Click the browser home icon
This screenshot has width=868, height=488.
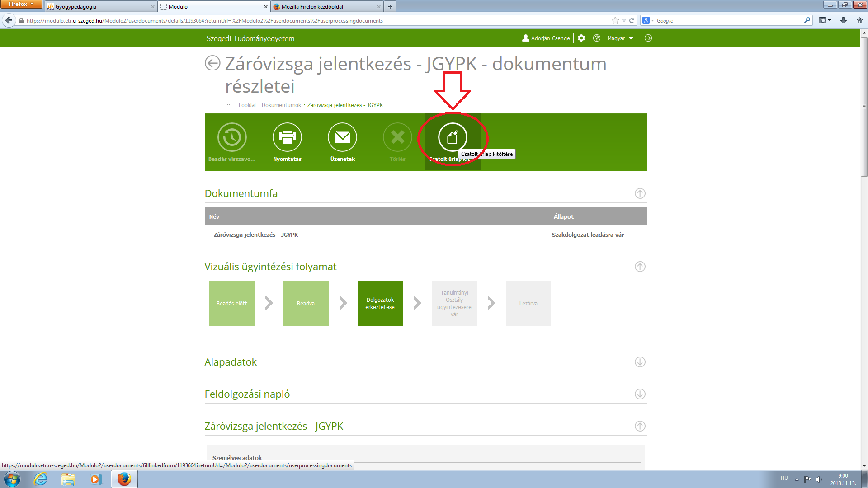click(859, 20)
